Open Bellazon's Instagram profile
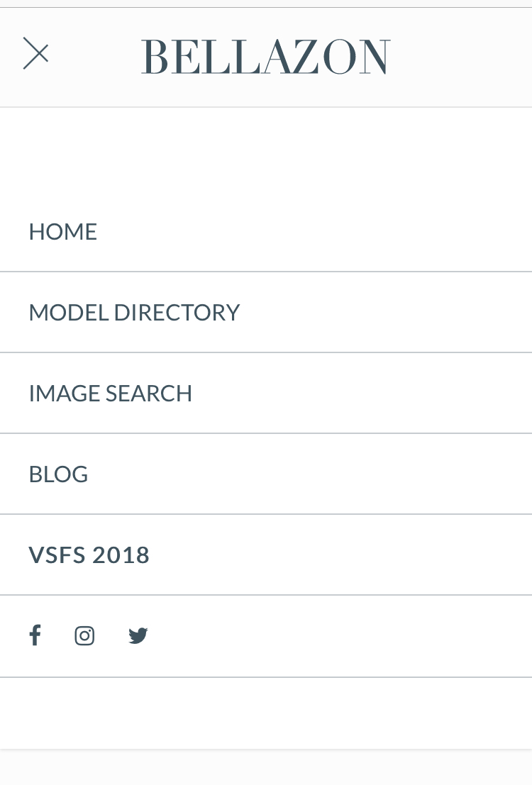The image size is (532, 785). point(84,636)
